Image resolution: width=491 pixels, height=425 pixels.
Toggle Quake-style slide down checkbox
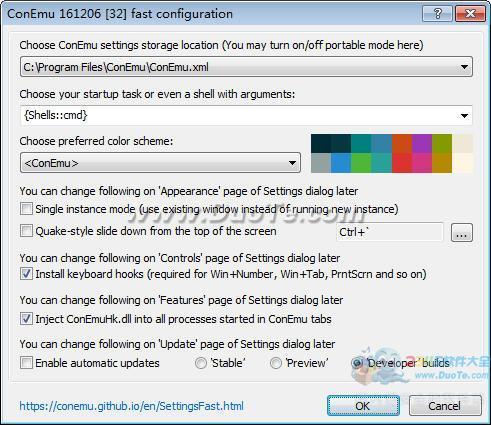[26, 231]
